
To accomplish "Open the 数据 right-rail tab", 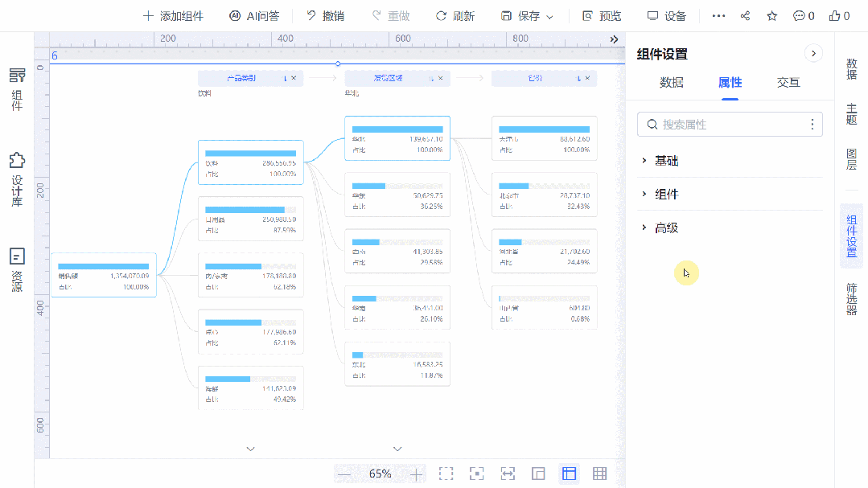I will [851, 68].
